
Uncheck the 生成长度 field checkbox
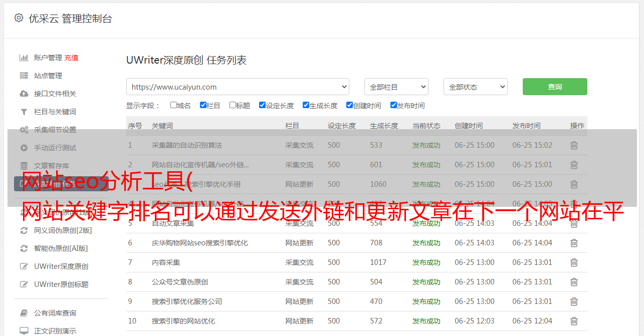click(x=306, y=105)
